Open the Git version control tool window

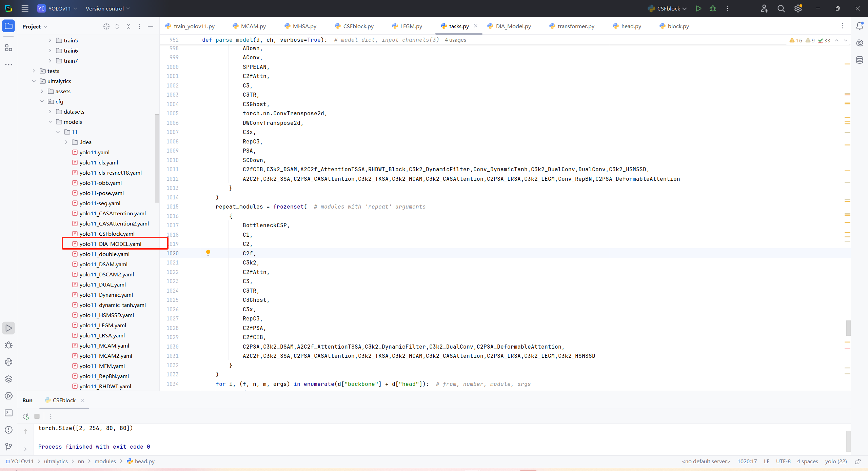[x=8, y=447]
